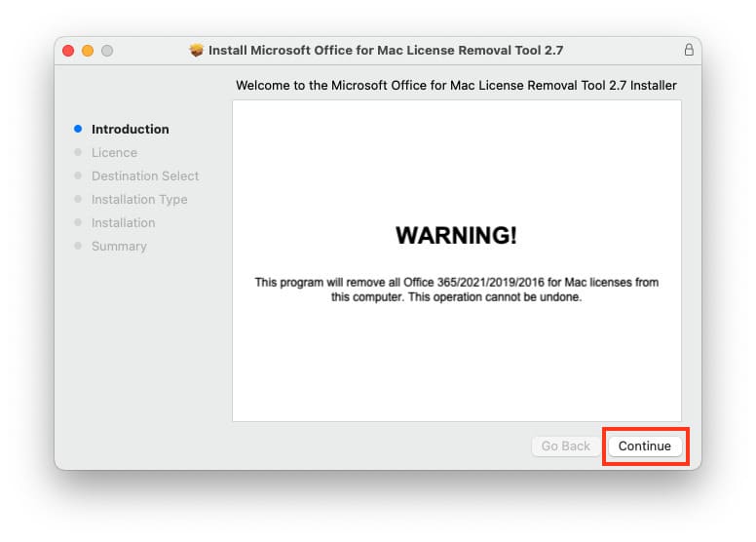
Task: Jump to the Installation Type step
Action: (x=139, y=199)
